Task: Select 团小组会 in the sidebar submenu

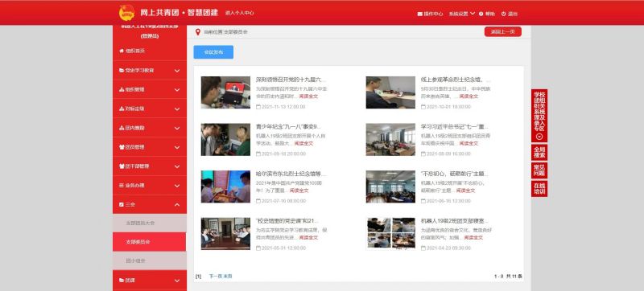Action: [x=150, y=260]
